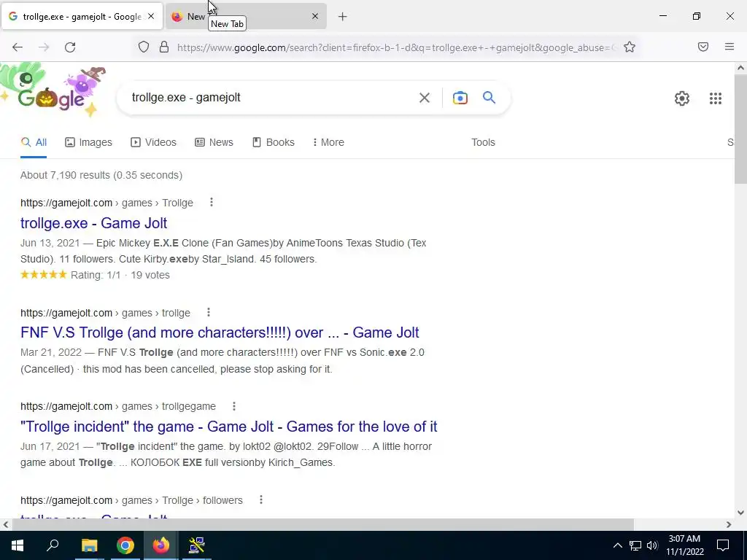Open the Windows Start menu
Viewport: 747px width, 560px height.
tap(18, 545)
